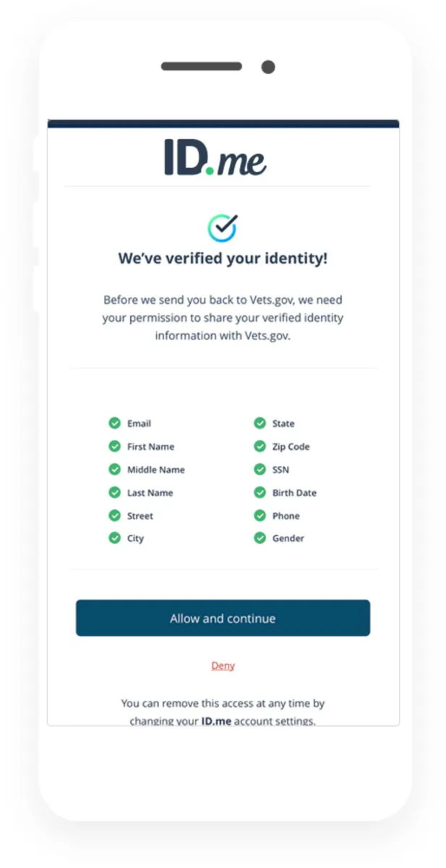Click the "We've verified your identity!" heading

(223, 258)
